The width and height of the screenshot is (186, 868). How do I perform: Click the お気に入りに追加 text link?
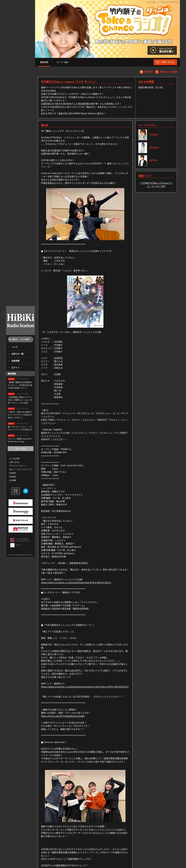(x=168, y=72)
